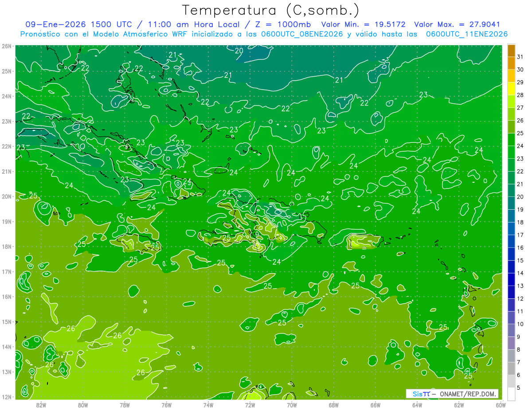Click the "13N" latitude axis label
This screenshot has height=411, width=532.
point(7,372)
